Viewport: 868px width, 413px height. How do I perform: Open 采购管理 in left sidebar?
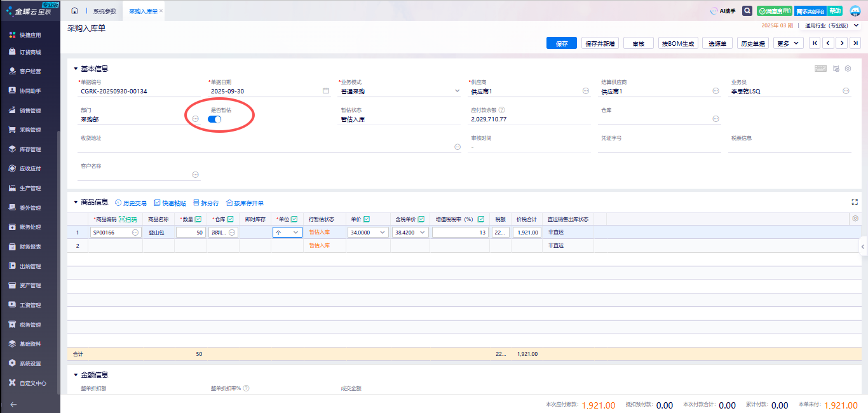30,130
